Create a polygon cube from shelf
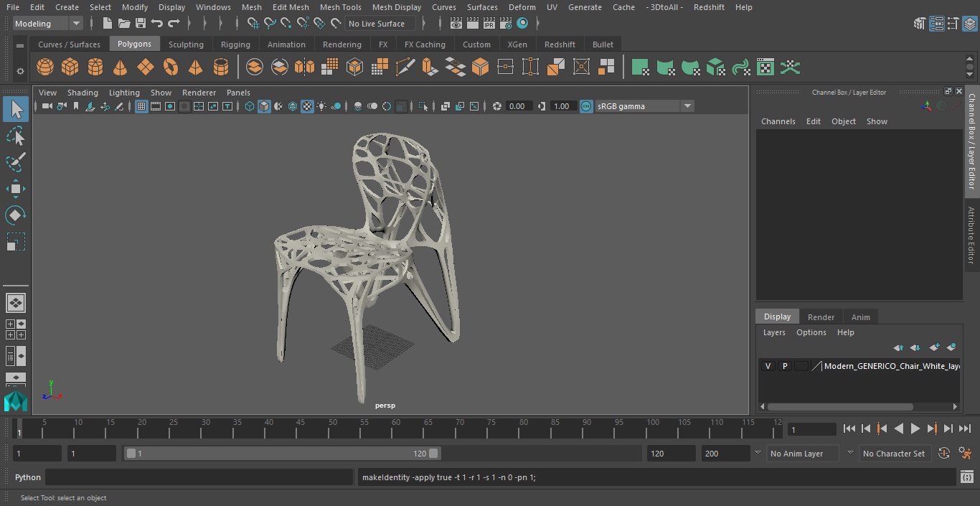The height and width of the screenshot is (506, 980). click(70, 67)
